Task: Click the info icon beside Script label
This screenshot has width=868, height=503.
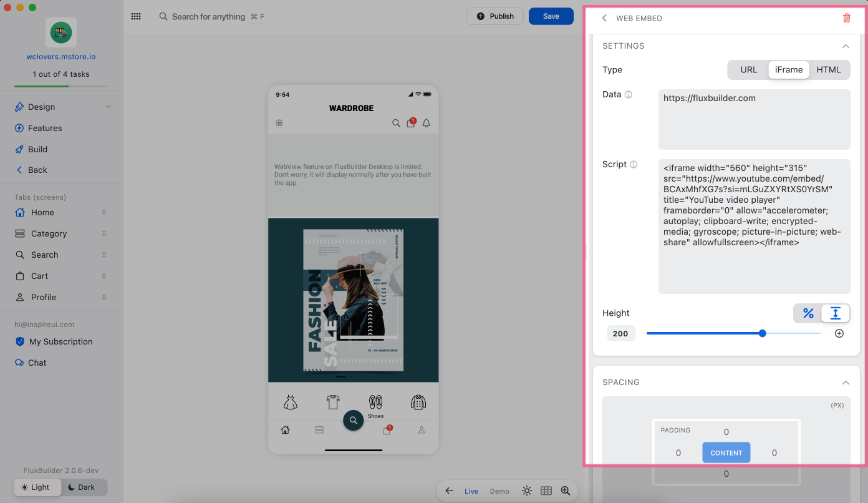Action: point(634,165)
